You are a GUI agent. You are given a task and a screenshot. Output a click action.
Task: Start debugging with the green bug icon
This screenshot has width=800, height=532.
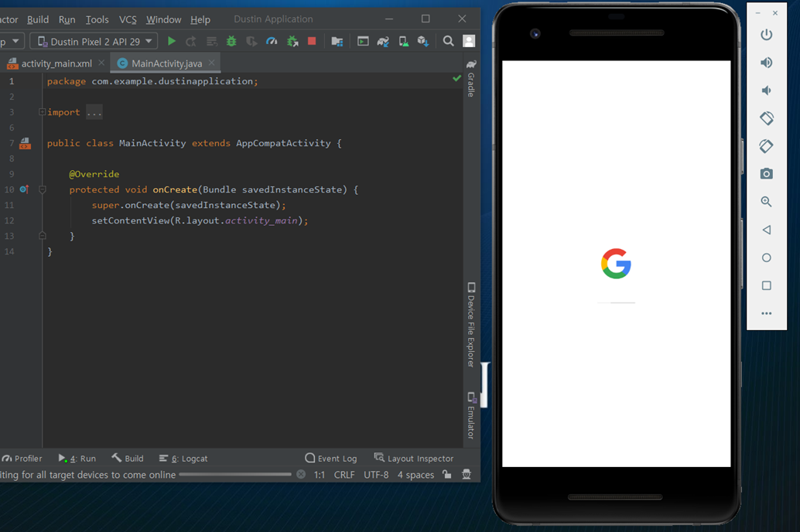(x=231, y=41)
